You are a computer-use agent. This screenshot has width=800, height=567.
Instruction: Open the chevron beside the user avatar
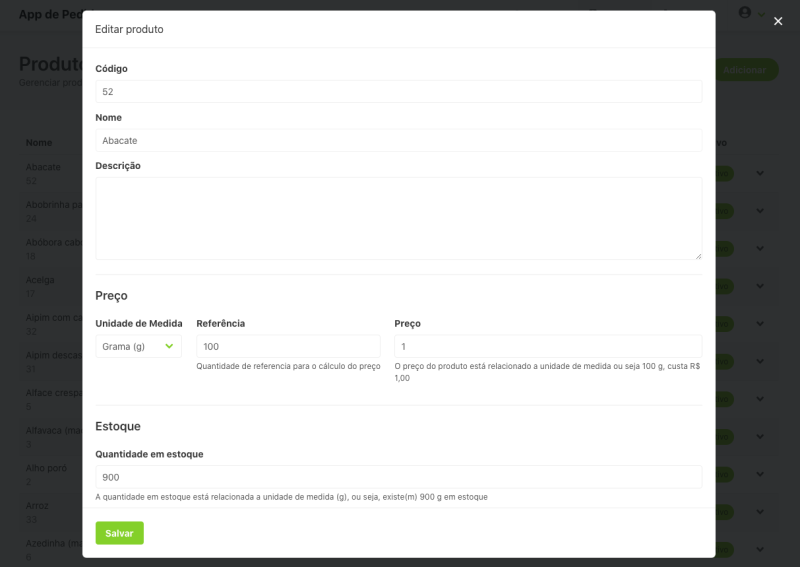[x=761, y=14]
